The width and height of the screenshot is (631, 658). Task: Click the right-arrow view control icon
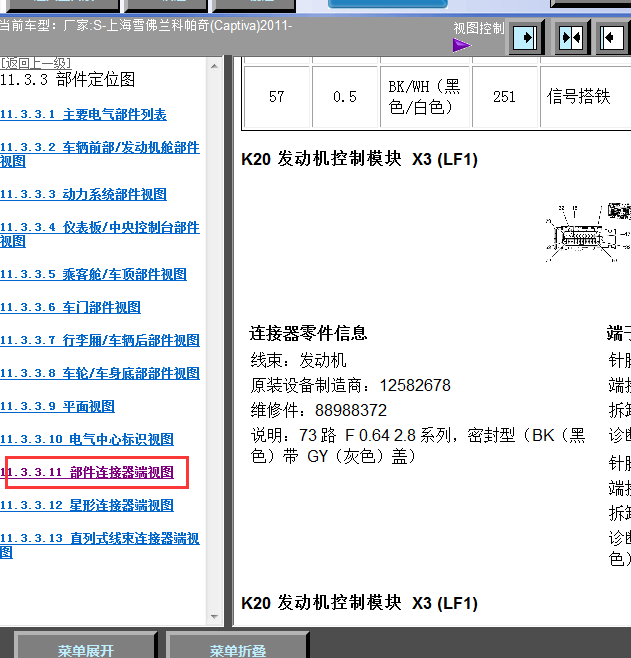[x=526, y=38]
